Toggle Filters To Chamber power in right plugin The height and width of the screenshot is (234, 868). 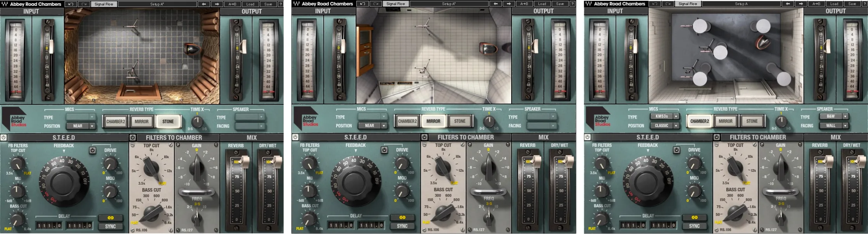point(717,137)
